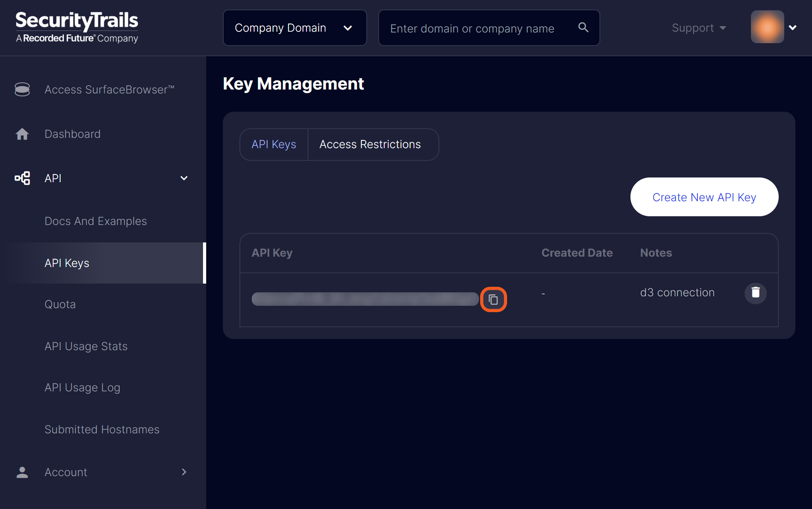Click the search magnifier icon
This screenshot has height=509, width=812.
click(x=583, y=27)
